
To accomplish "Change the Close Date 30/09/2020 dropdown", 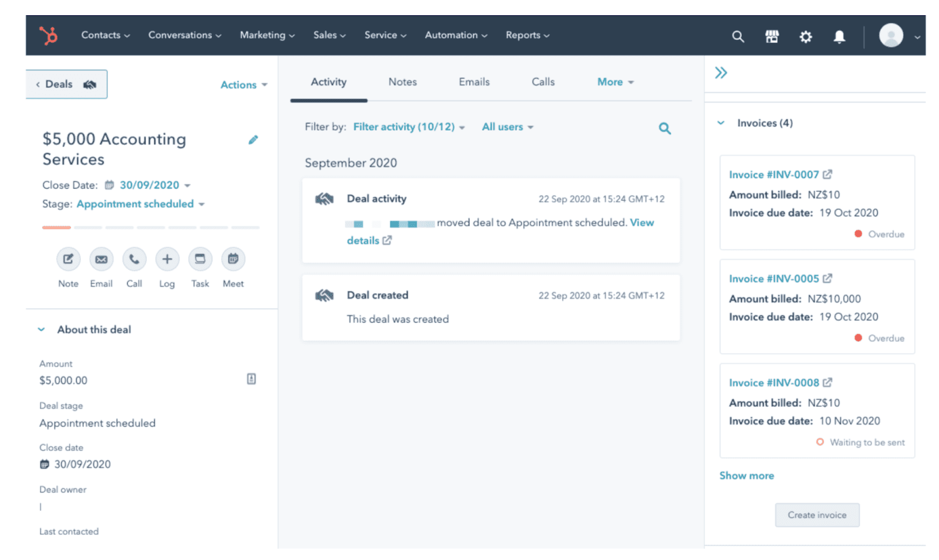I will click(155, 185).
